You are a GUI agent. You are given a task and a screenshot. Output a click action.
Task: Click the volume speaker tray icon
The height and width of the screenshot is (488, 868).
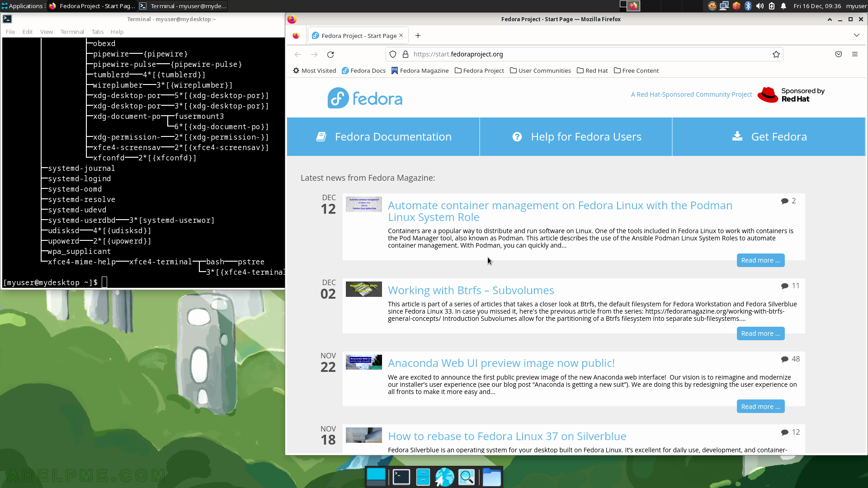759,6
